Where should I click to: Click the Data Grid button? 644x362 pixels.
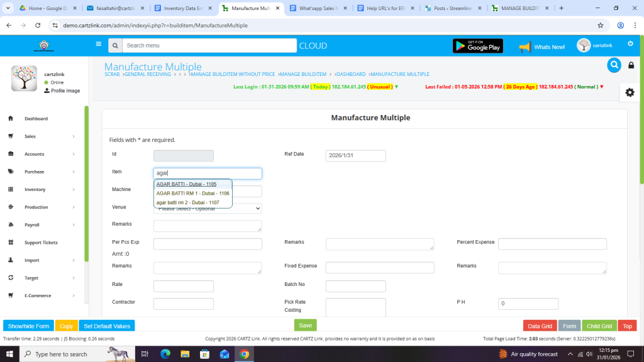pyautogui.click(x=539, y=326)
